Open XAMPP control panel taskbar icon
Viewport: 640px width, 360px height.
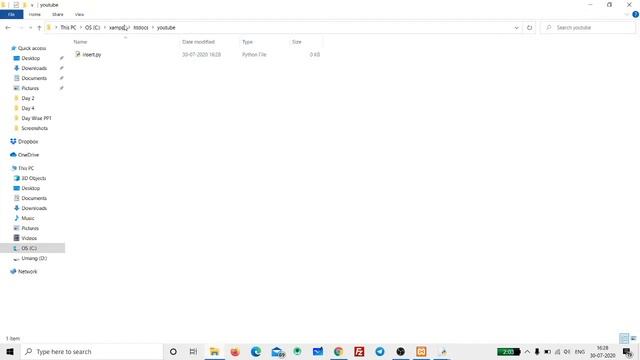click(421, 351)
